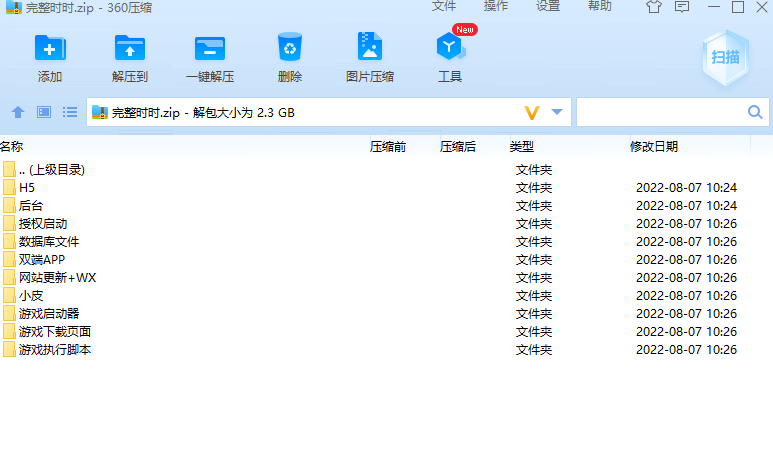Select the 小皮 folder
Image resolution: width=773 pixels, height=469 pixels.
[x=386, y=295]
